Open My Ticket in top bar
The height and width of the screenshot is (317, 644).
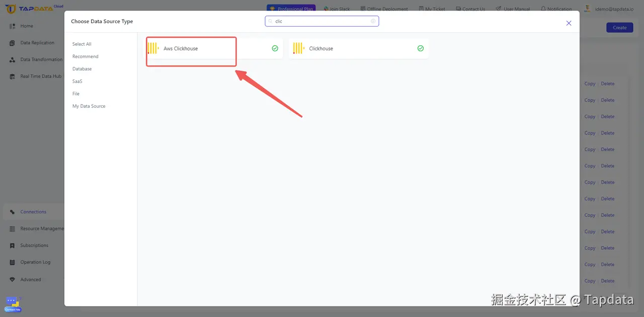[x=432, y=9]
